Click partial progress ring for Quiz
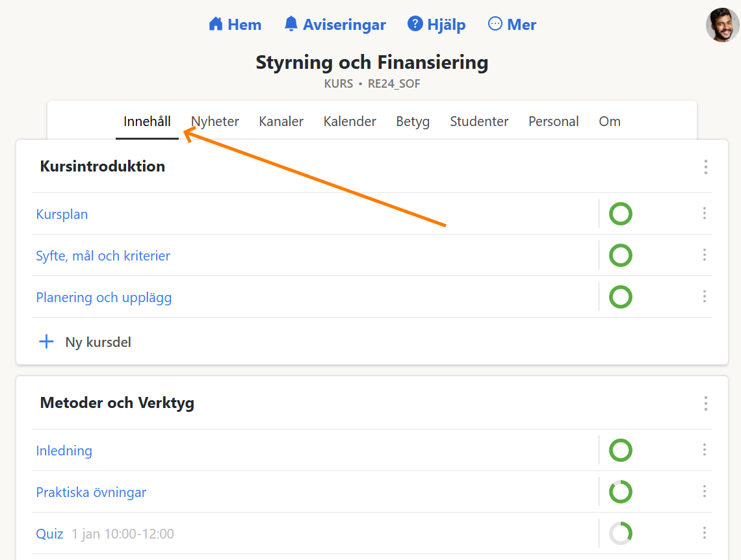The width and height of the screenshot is (741, 560). 620,533
